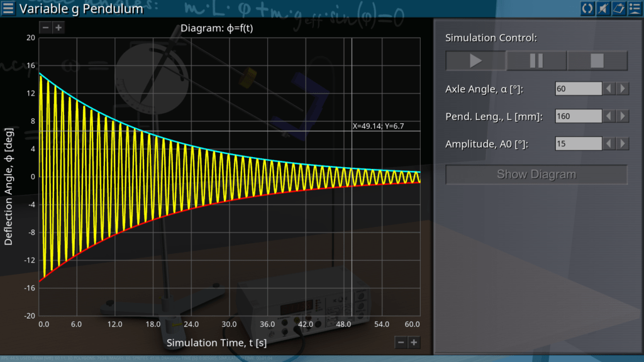Decrease Axle Angle with left arrow

click(609, 89)
